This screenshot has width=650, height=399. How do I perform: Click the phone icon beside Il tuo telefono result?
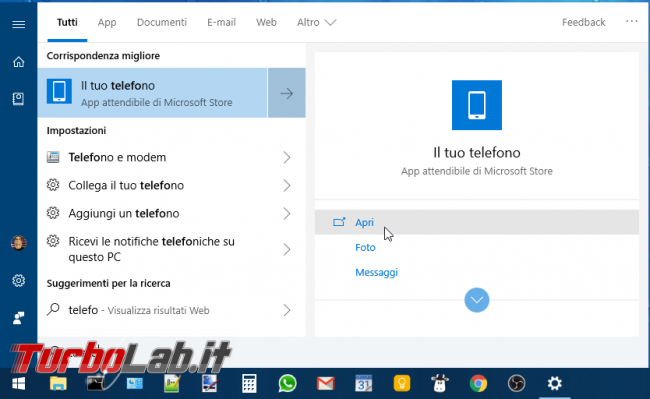click(59, 91)
